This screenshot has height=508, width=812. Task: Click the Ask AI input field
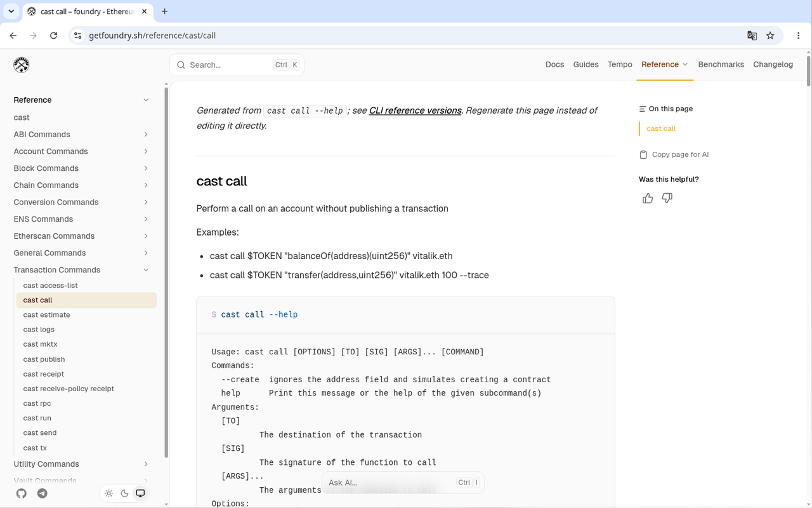(403, 483)
